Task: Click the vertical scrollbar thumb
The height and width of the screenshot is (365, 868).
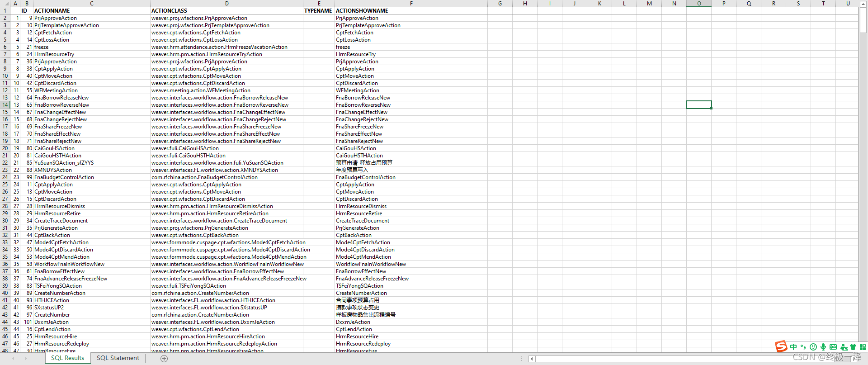Action: coord(863,20)
